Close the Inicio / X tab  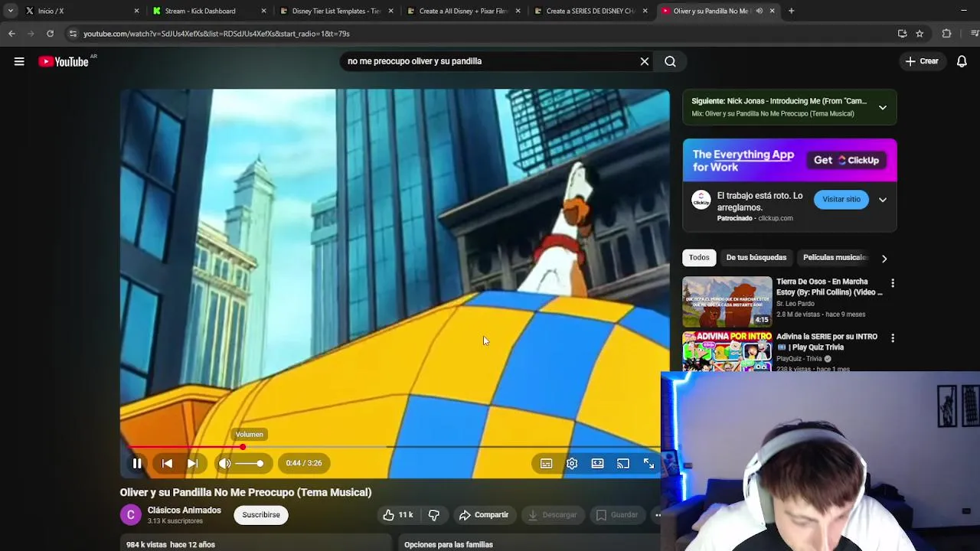136,11
